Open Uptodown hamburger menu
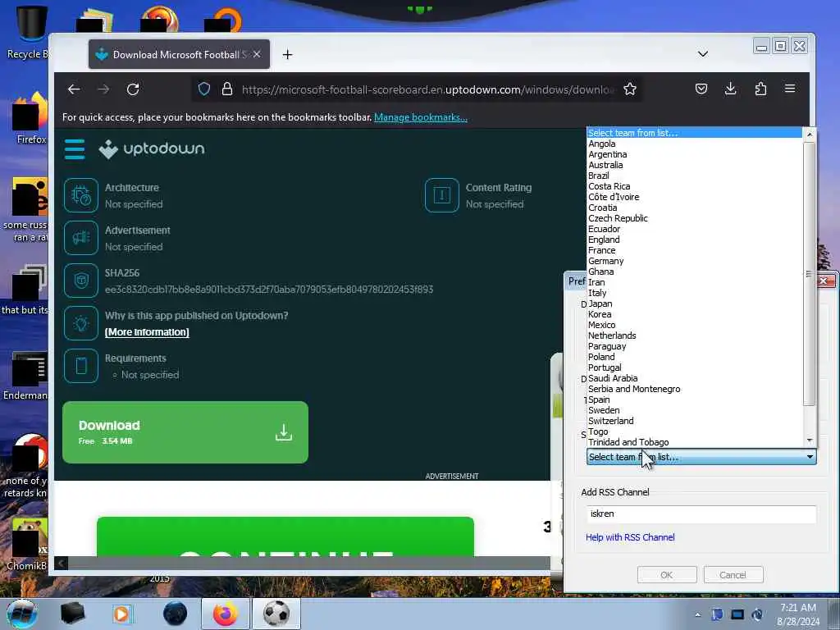The image size is (840, 630). [x=75, y=149]
